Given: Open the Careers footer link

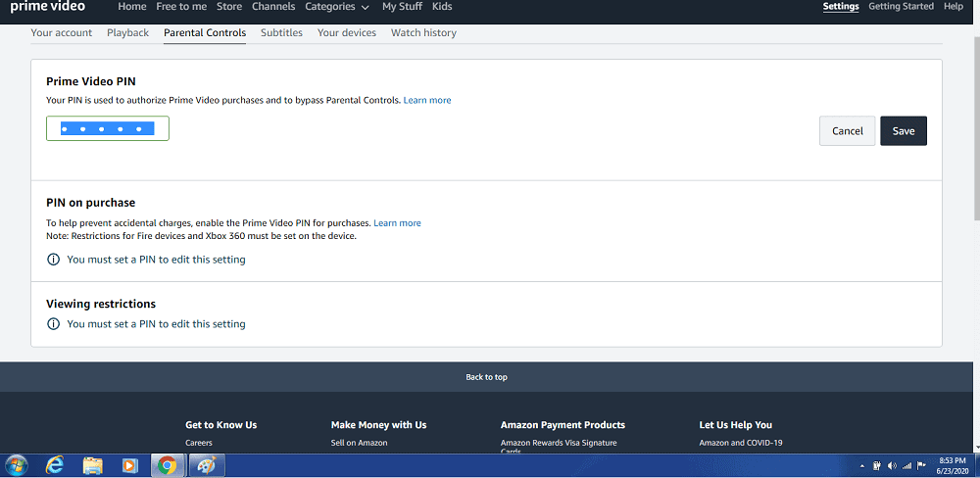Looking at the screenshot, I should click(199, 443).
